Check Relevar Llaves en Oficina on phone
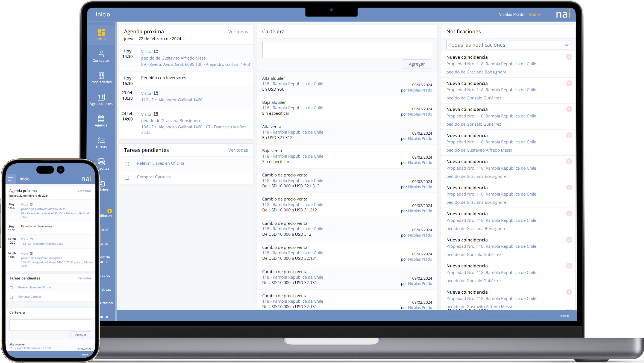Screen dimensions: 644x363 11,288
